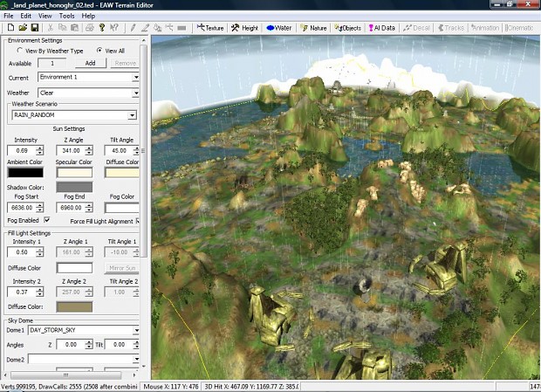The image size is (541, 392).
Task: Click the Animation mode toolbar item
Action: pyautogui.click(x=485, y=28)
